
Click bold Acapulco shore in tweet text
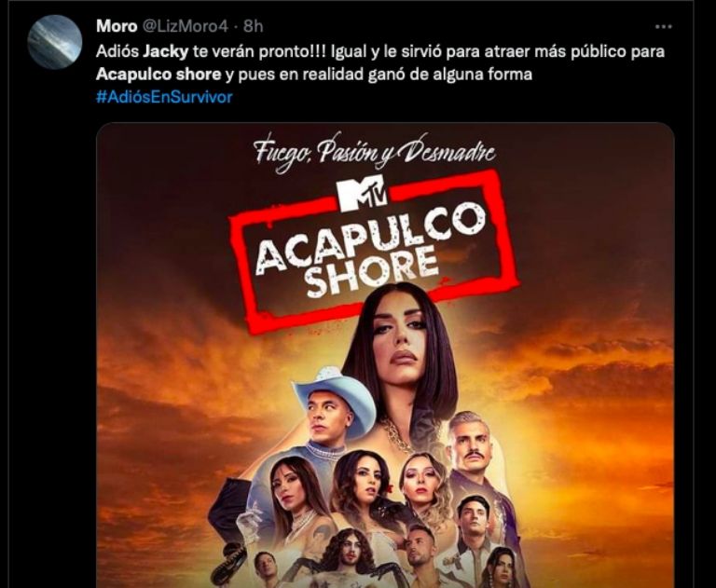(158, 74)
